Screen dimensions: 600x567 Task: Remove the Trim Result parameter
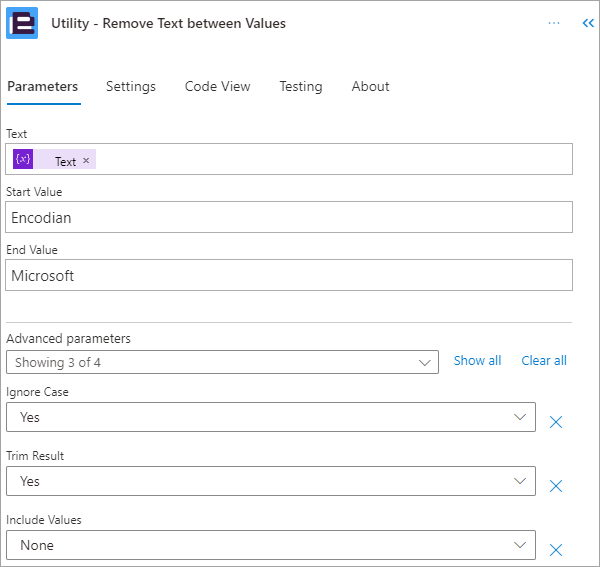556,486
